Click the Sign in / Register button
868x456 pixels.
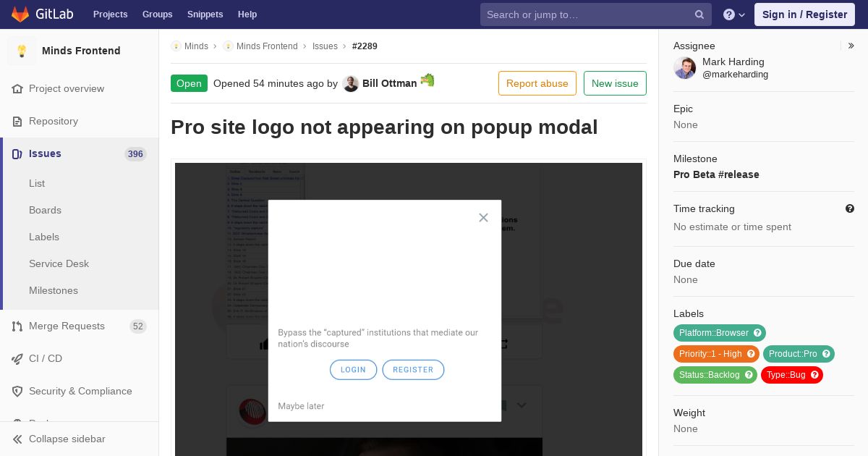tap(804, 14)
